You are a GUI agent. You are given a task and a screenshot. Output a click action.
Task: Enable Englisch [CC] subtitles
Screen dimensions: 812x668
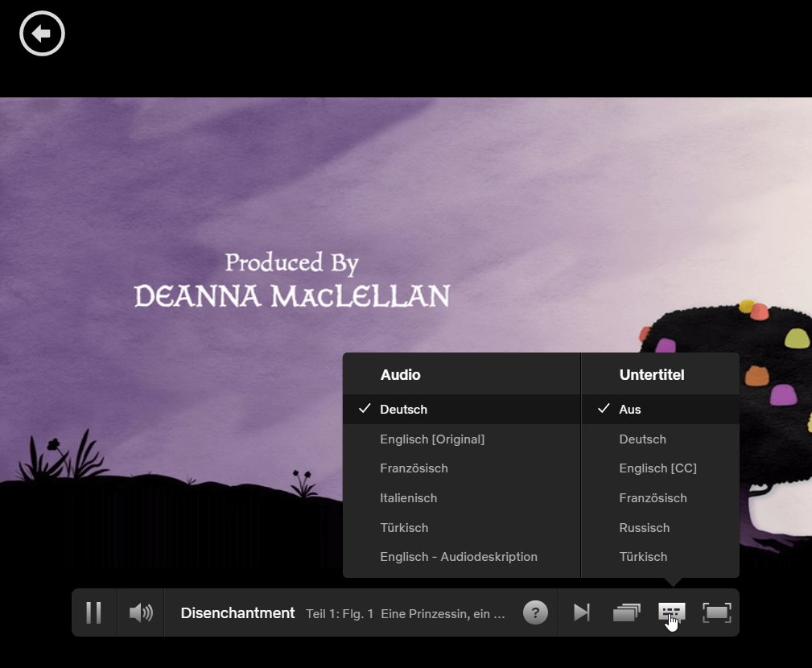point(660,468)
